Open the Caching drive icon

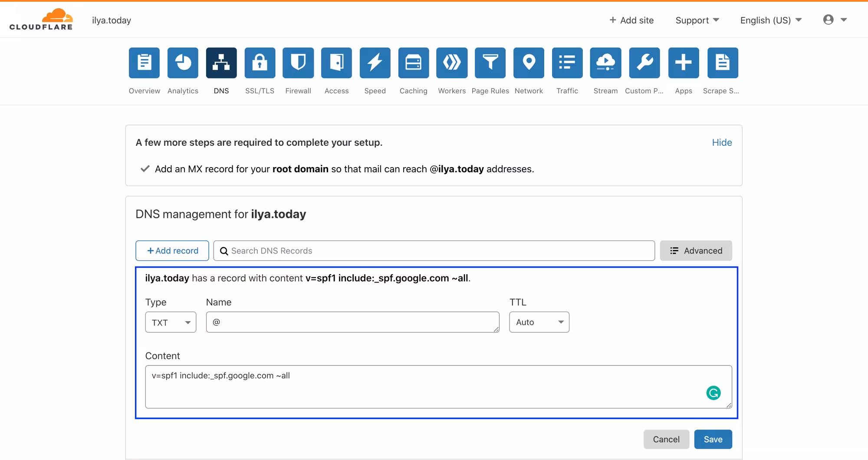tap(414, 63)
